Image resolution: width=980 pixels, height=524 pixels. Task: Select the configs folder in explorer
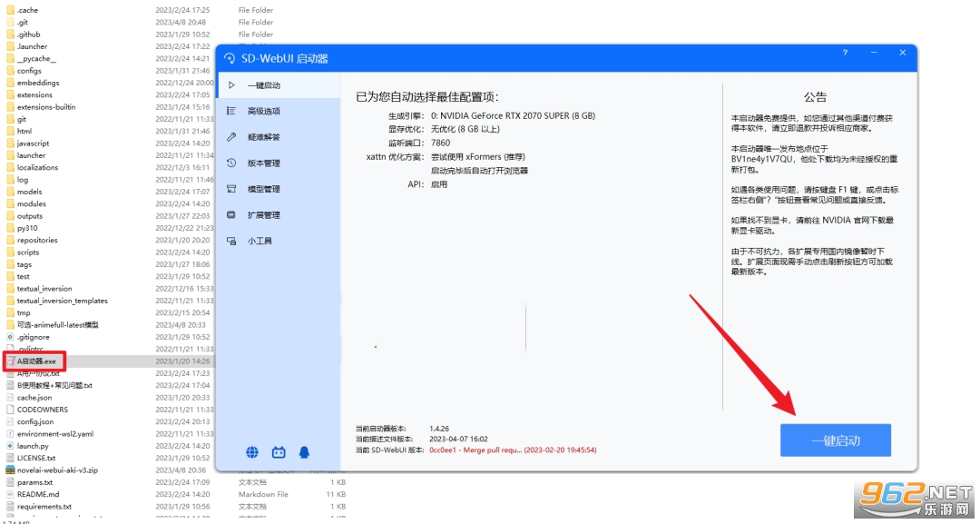[x=29, y=71]
